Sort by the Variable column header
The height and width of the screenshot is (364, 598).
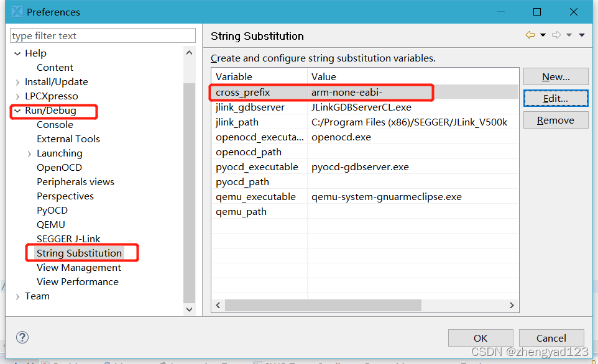click(259, 77)
